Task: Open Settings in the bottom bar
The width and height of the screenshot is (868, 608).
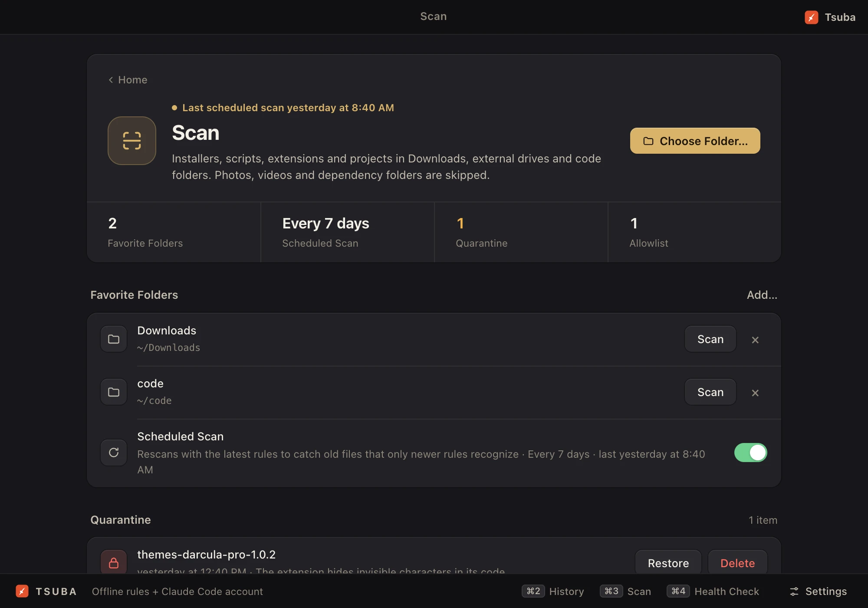Action: (818, 591)
